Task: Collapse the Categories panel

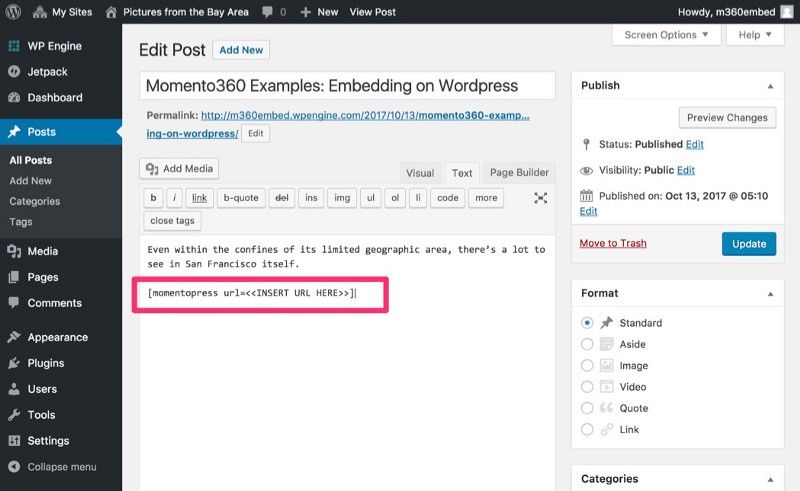Action: click(770, 480)
